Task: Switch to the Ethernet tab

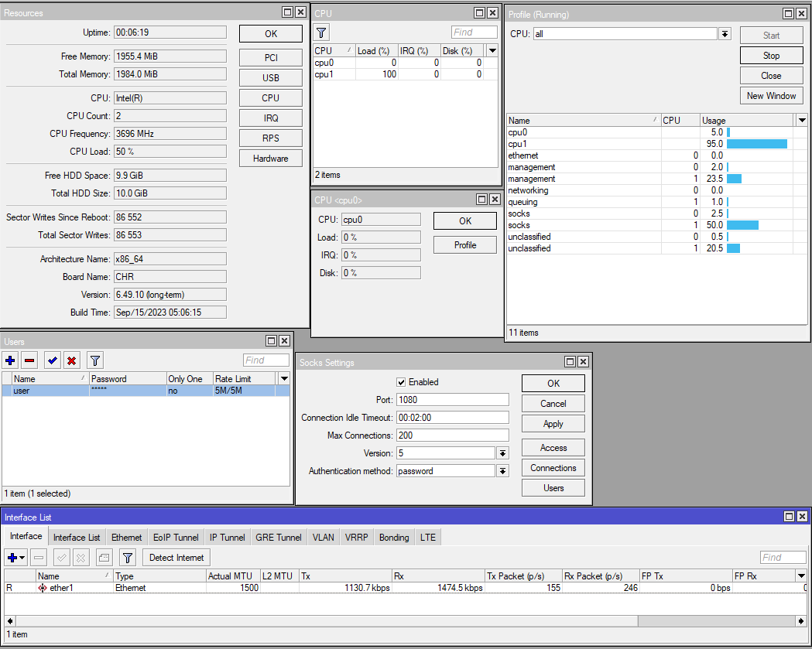Action: click(x=126, y=537)
